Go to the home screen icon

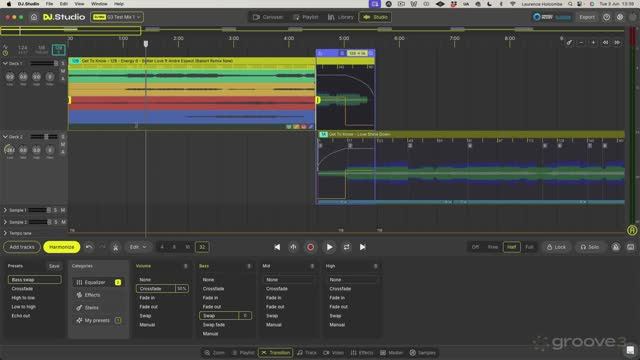point(34,17)
